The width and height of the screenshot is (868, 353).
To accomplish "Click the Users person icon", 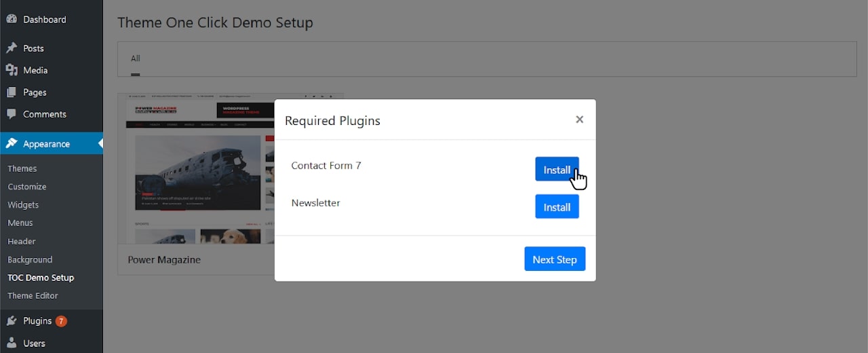I will click(12, 343).
